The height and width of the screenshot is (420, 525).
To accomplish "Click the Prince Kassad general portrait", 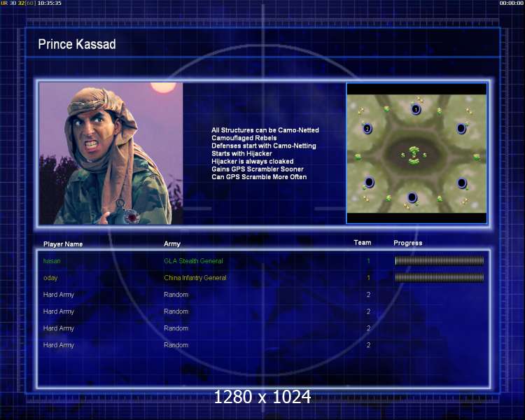I will [x=111, y=153].
